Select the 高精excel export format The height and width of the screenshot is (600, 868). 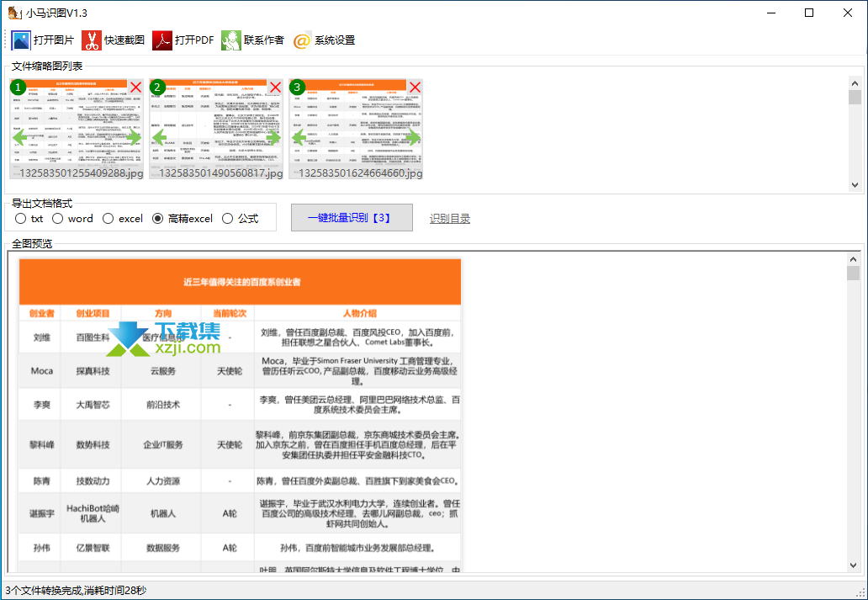coord(183,219)
